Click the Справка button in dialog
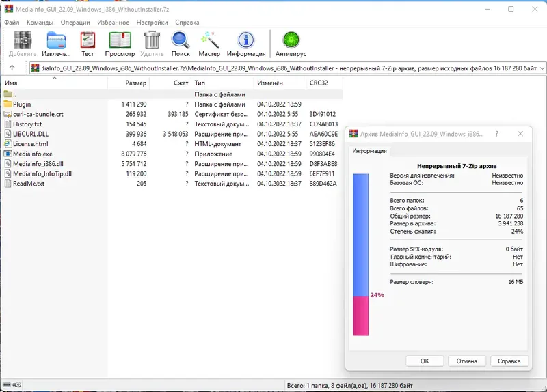This screenshot has width=547, height=392. click(x=509, y=361)
